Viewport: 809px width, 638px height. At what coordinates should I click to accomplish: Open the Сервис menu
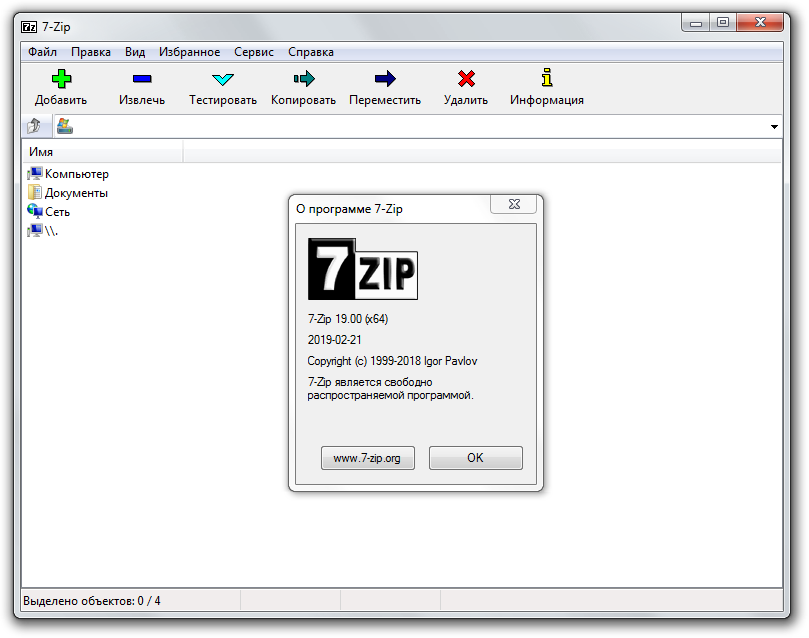[x=253, y=52]
